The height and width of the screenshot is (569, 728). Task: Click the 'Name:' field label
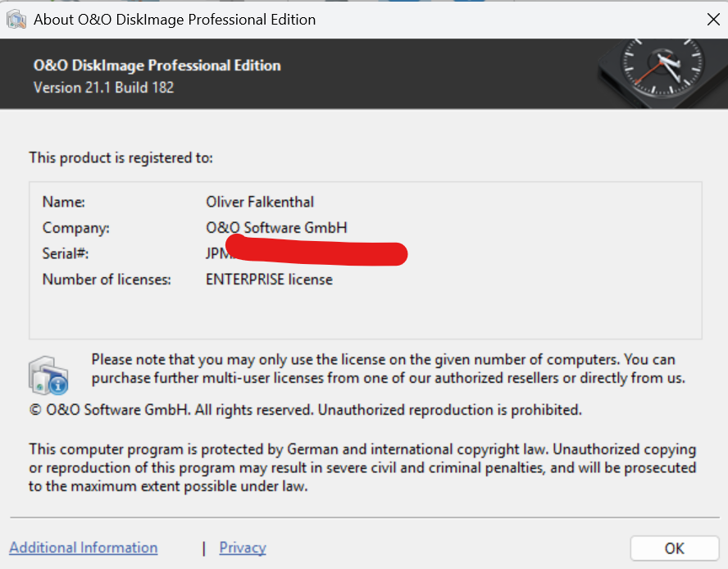(x=64, y=202)
